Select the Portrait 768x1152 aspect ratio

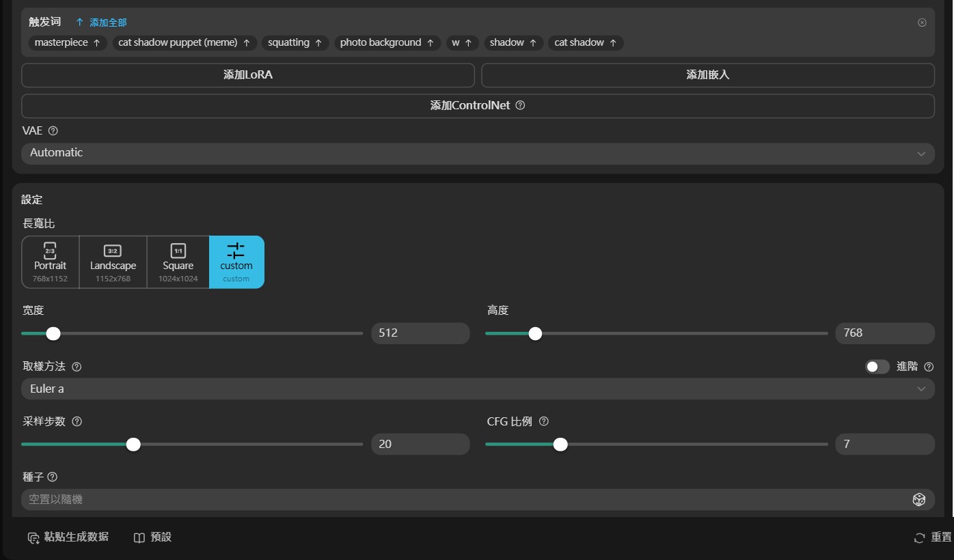click(x=50, y=262)
